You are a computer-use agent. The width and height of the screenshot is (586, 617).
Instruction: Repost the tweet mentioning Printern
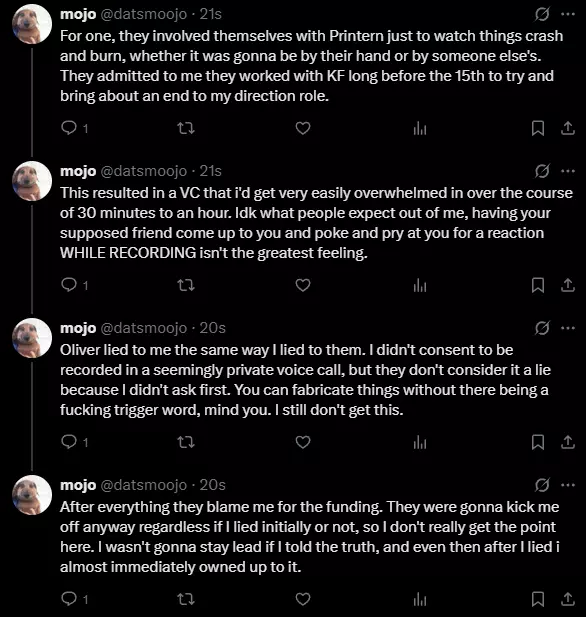click(x=185, y=128)
